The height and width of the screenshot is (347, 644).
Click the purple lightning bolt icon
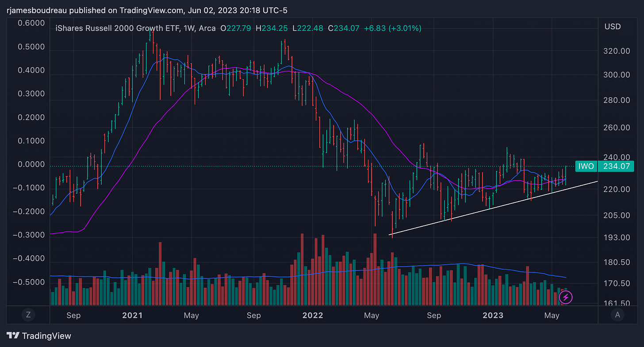pos(565,297)
